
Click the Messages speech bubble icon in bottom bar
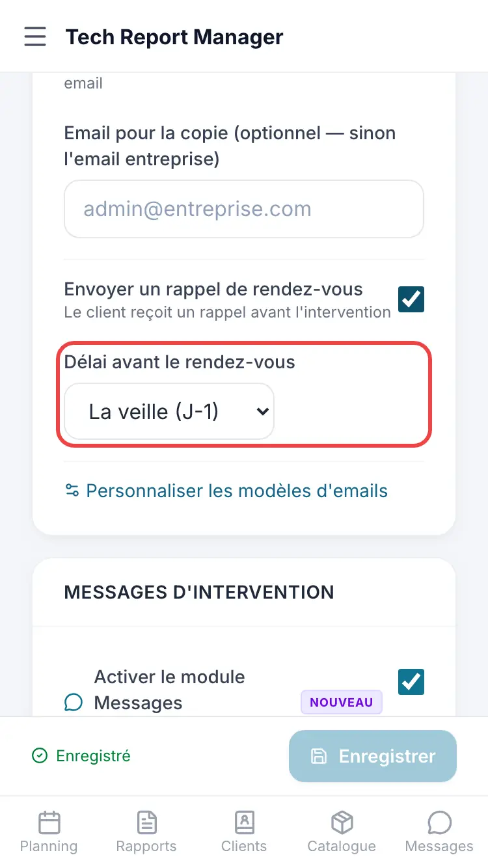pyautogui.click(x=439, y=823)
